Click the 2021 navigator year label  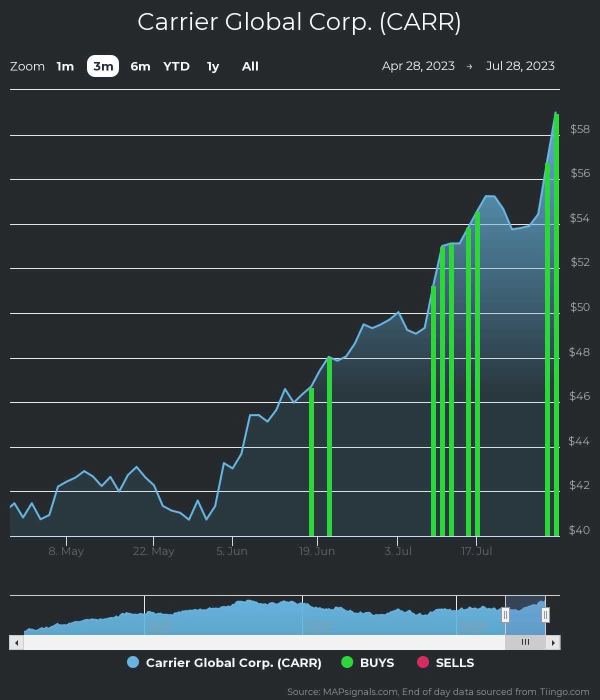click(x=159, y=627)
